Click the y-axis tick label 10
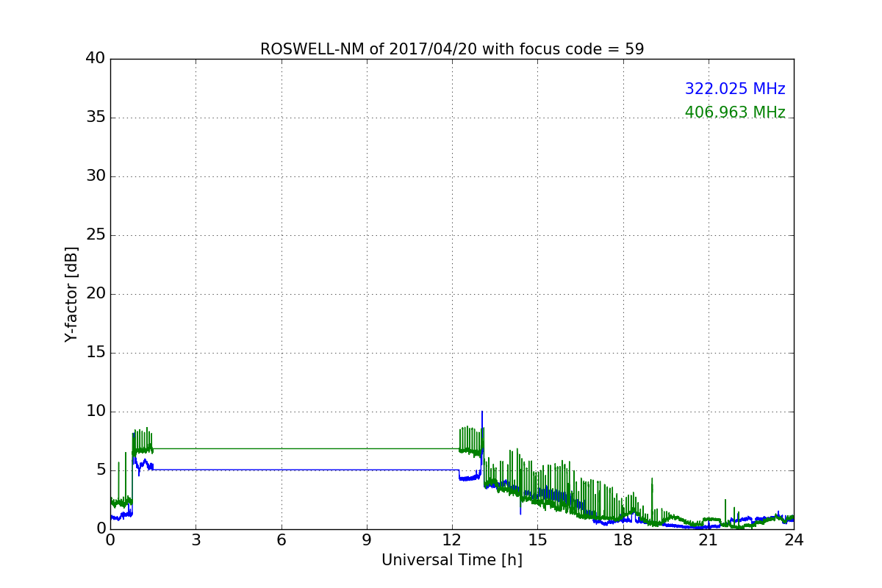Viewport: 882px width, 588px height. click(96, 412)
